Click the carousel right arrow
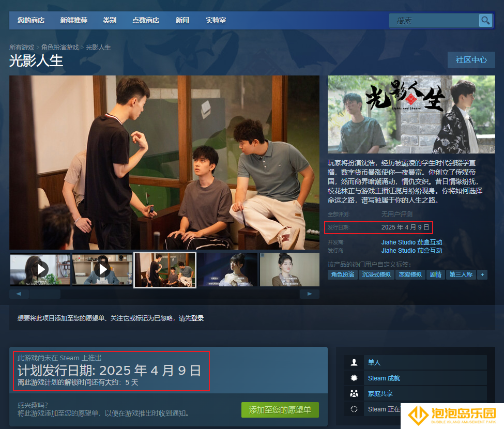 tap(310, 294)
